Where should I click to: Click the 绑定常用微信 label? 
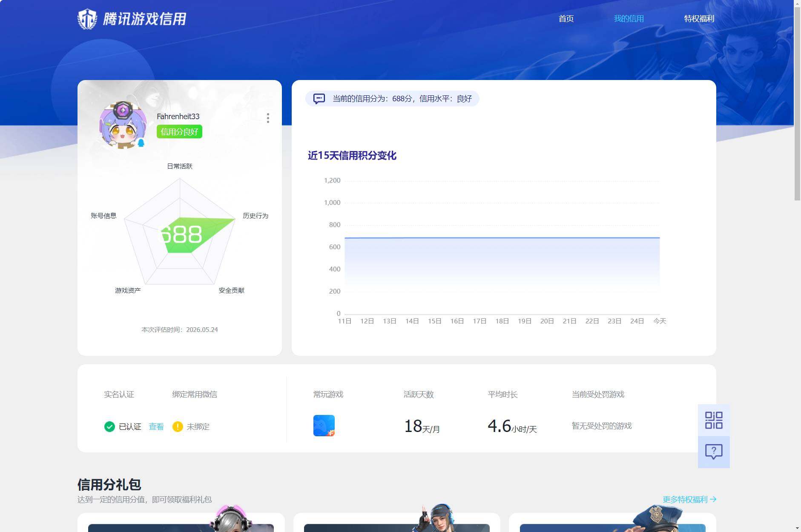click(195, 395)
